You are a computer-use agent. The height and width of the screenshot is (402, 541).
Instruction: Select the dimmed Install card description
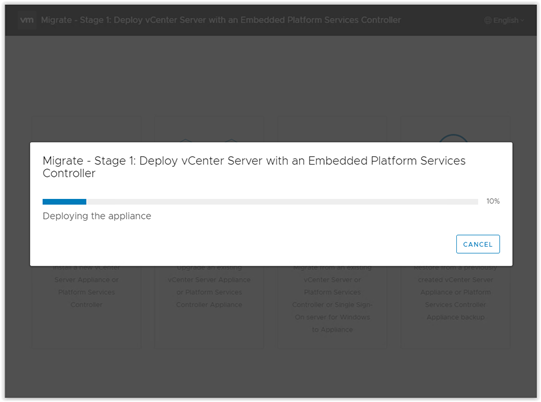point(86,286)
